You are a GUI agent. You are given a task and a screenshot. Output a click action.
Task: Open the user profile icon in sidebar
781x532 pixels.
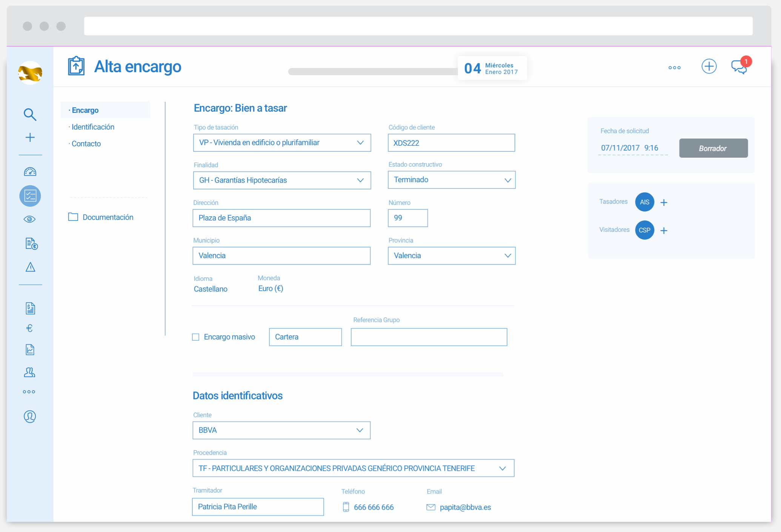tap(30, 417)
